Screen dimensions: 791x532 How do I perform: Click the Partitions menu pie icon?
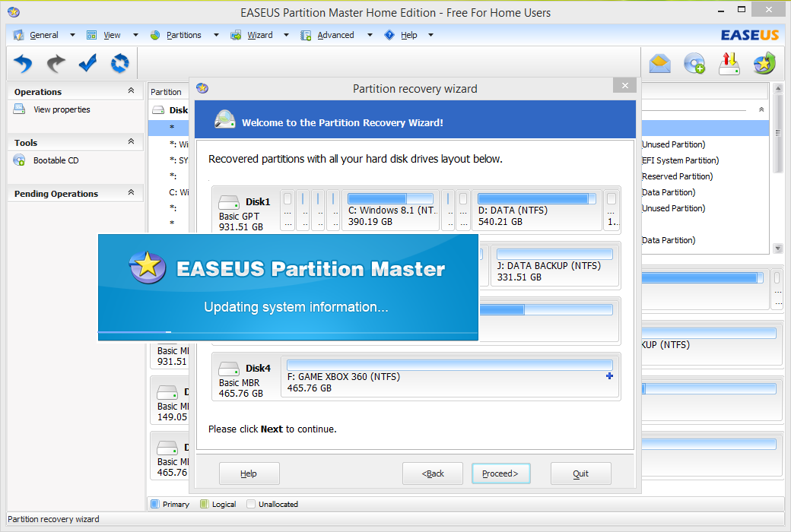tap(155, 35)
